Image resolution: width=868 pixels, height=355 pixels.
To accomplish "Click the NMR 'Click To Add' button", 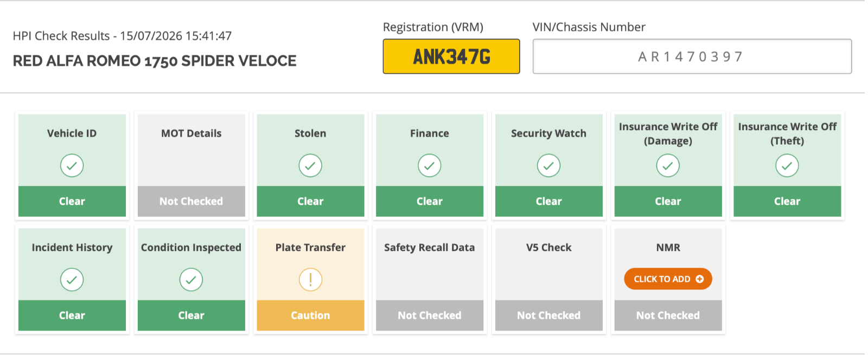I will 668,279.
